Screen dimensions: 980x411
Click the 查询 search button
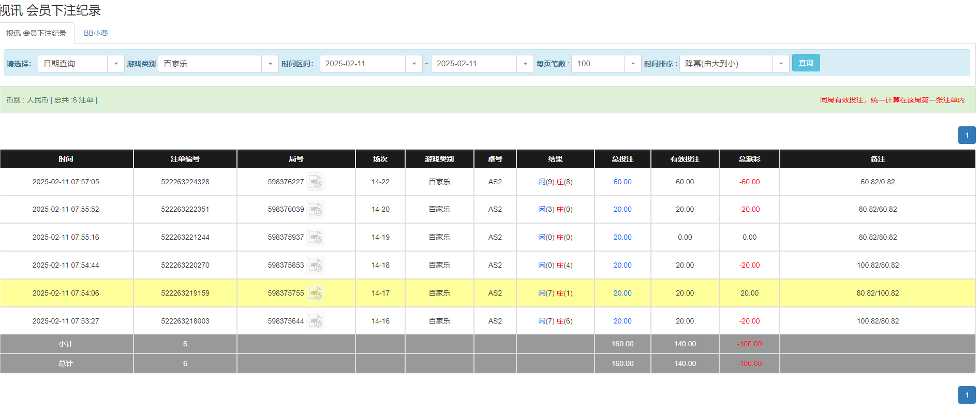(x=806, y=63)
